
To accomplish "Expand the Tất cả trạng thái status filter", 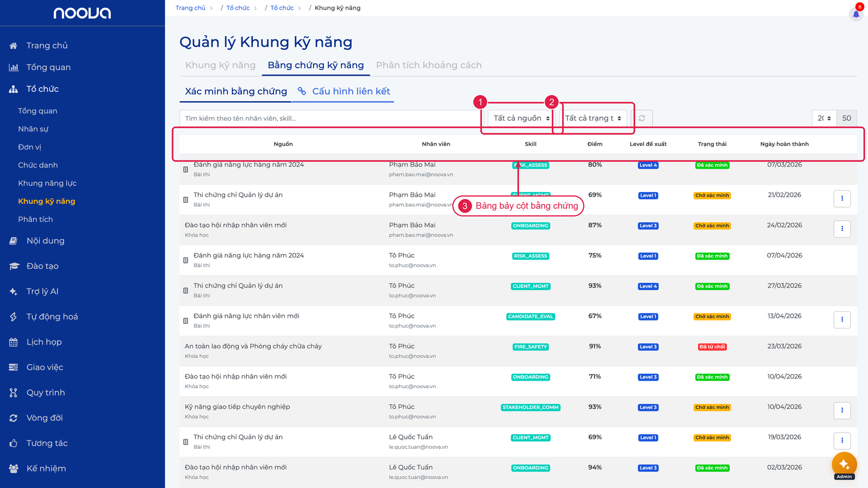I will pyautogui.click(x=593, y=118).
